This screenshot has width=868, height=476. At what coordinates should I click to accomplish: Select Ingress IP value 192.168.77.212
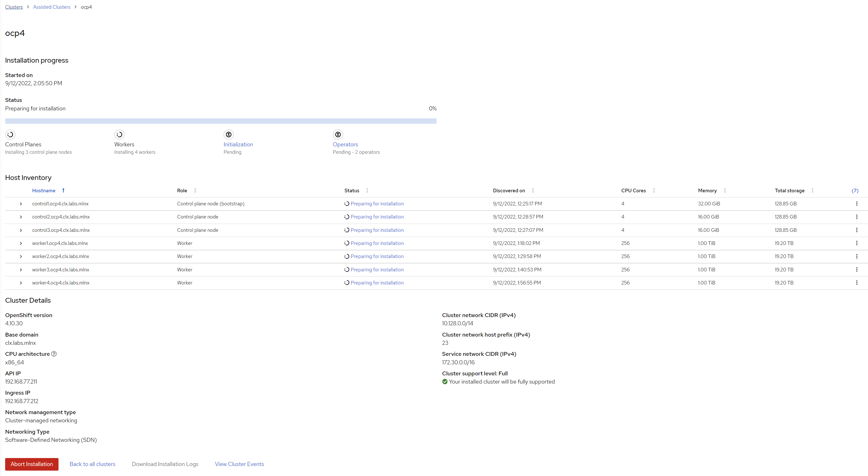click(x=22, y=401)
